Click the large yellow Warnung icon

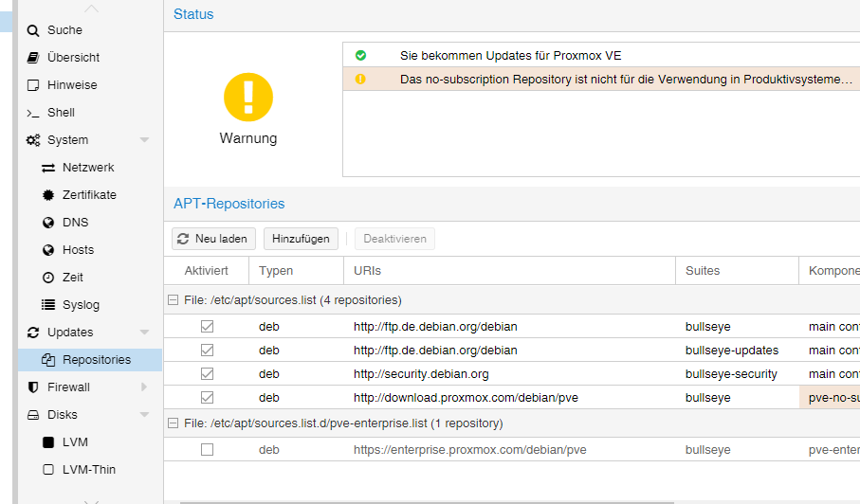248,97
